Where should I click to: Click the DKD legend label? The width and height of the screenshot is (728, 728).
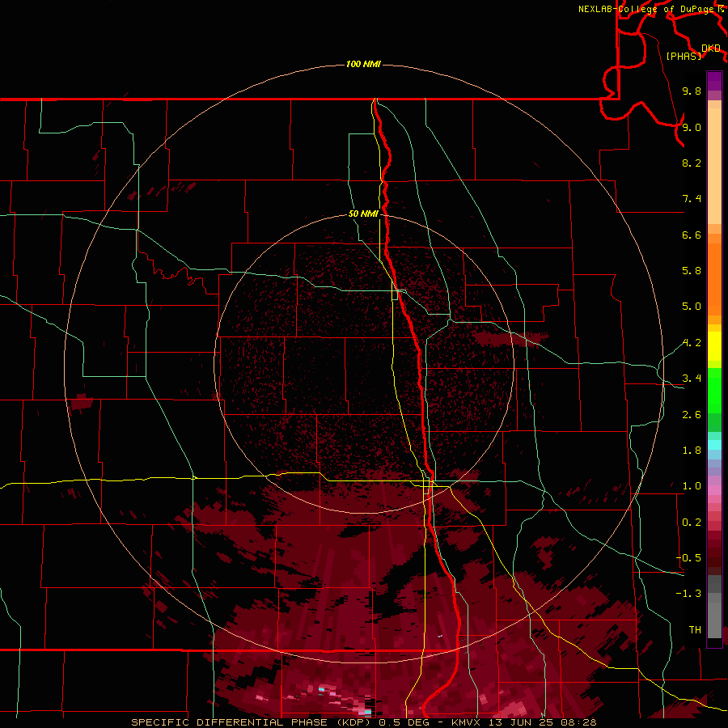click(x=711, y=49)
